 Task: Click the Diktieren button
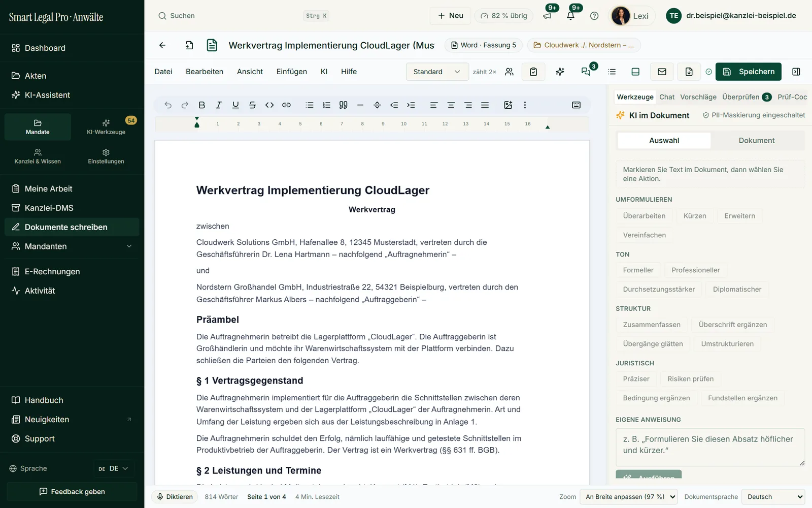click(175, 497)
